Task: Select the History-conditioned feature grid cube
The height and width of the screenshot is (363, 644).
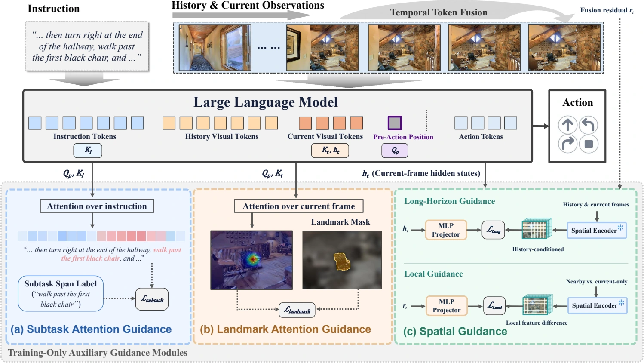Action: [536, 229]
